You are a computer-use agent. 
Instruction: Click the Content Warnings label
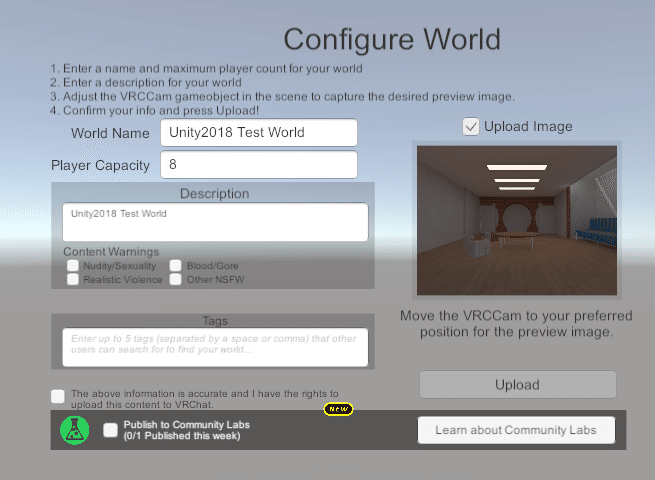(x=111, y=252)
